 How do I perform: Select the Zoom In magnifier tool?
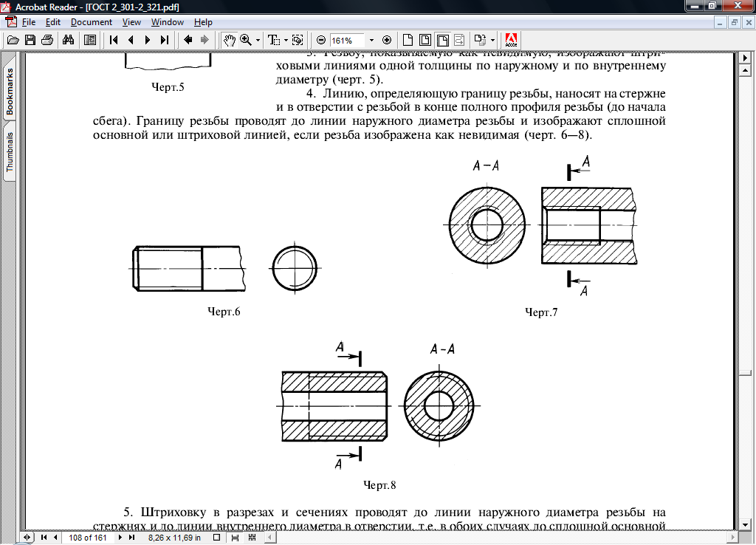point(246,40)
